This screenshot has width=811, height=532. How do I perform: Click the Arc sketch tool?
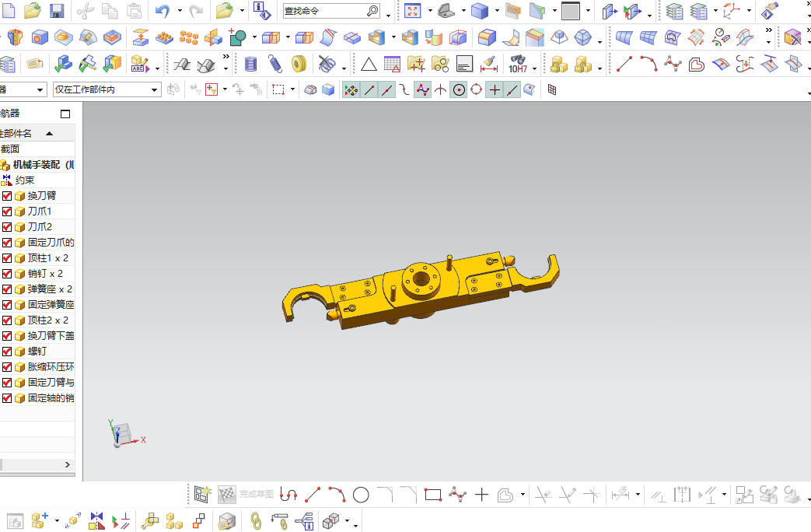(x=337, y=495)
